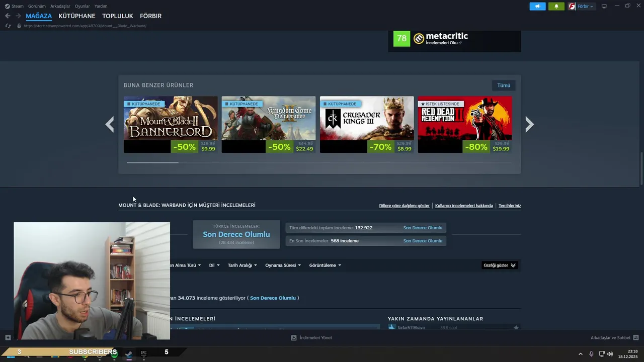644x362 pixels.
Task: Click the carousel horizontal scroll bar
Action: click(x=152, y=162)
